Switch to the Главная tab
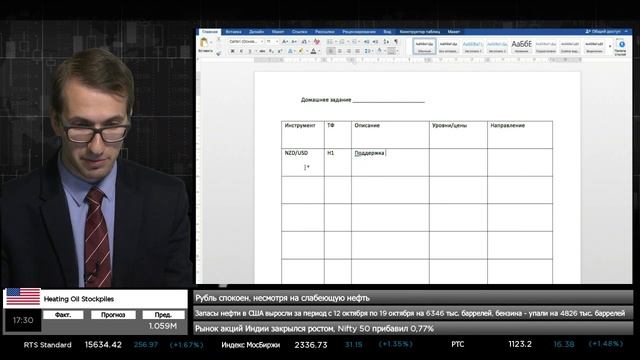 210,31
